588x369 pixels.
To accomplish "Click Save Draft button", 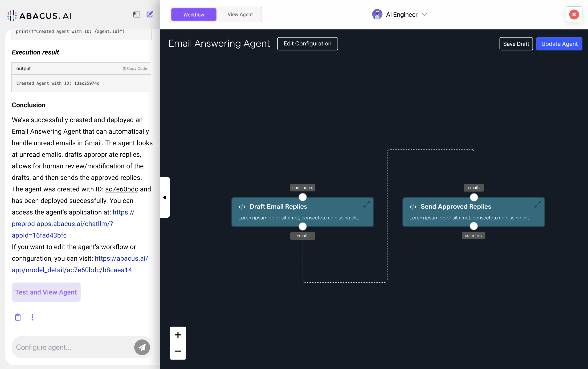I will 516,44.
